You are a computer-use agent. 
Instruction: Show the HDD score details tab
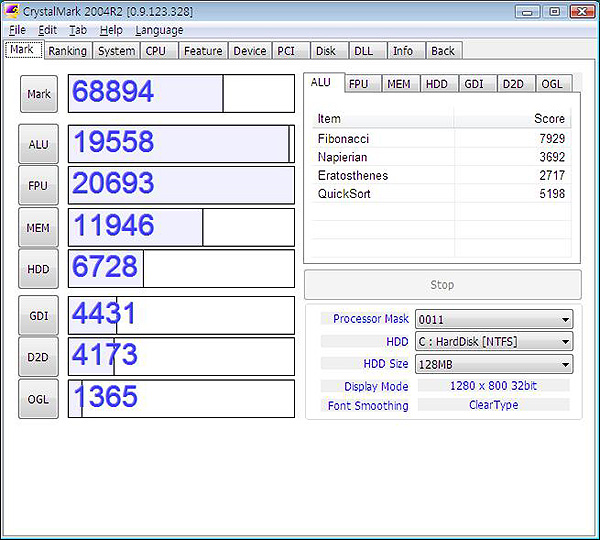[439, 84]
